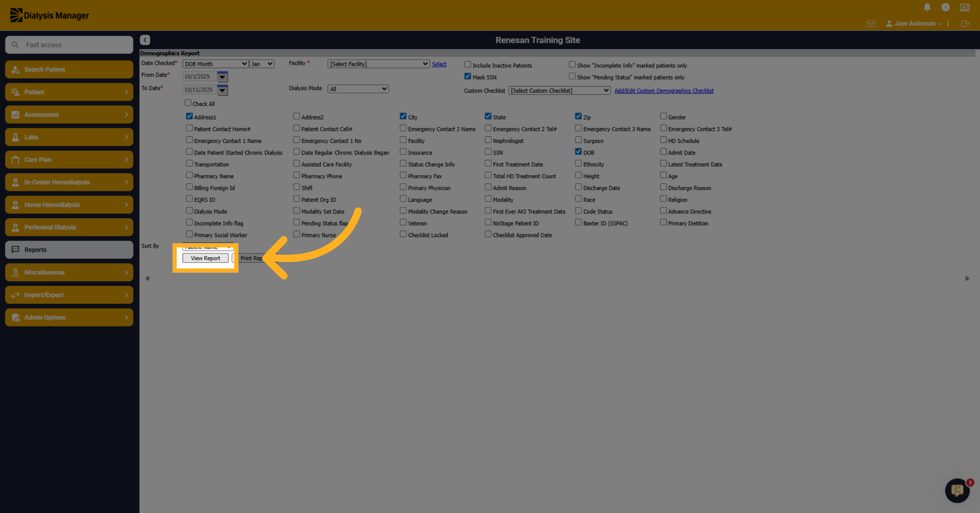This screenshot has width=980, height=513.
Task: Enable Show Incomplete Info patients only
Action: [x=572, y=64]
